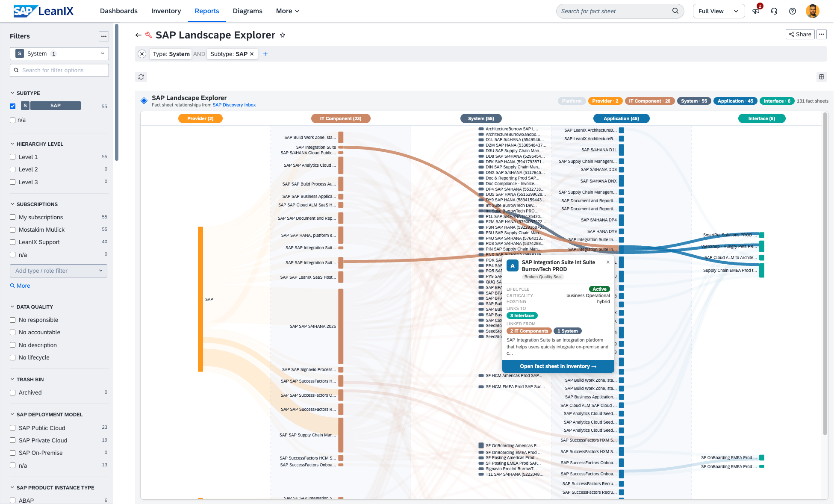
Task: Open the report options three-dot menu
Action: coord(822,34)
